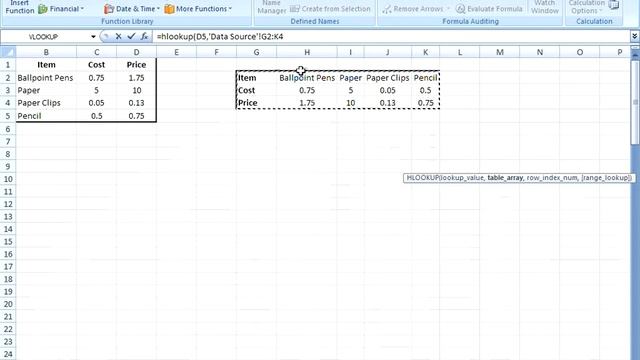Click the vertical scrollbar thumb
640x360 pixels.
tap(635, 102)
